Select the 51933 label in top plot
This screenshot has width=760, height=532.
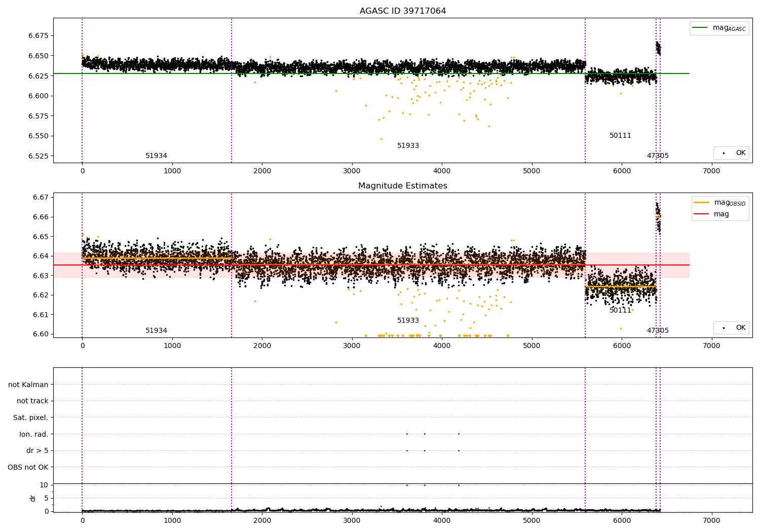[408, 146]
